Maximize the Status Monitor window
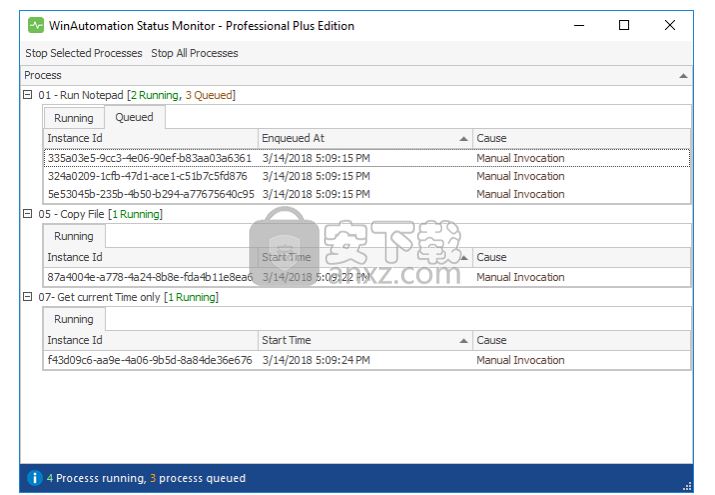The width and height of the screenshot is (715, 495). [624, 26]
